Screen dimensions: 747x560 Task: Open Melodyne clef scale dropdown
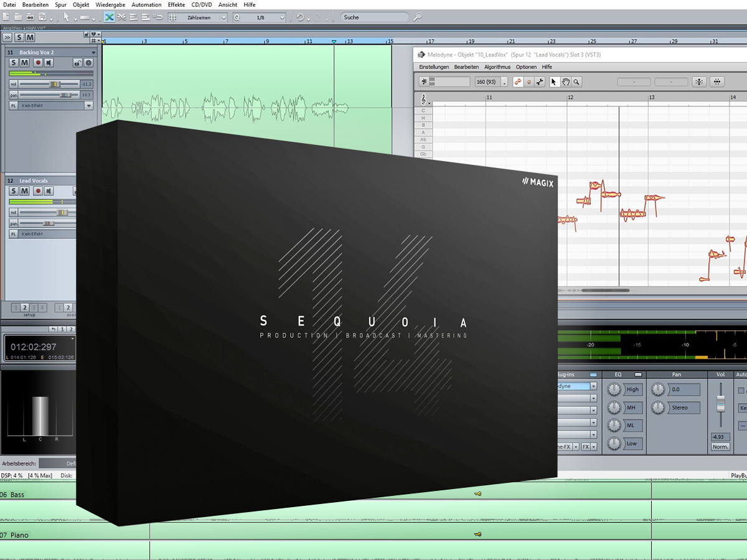click(x=425, y=99)
